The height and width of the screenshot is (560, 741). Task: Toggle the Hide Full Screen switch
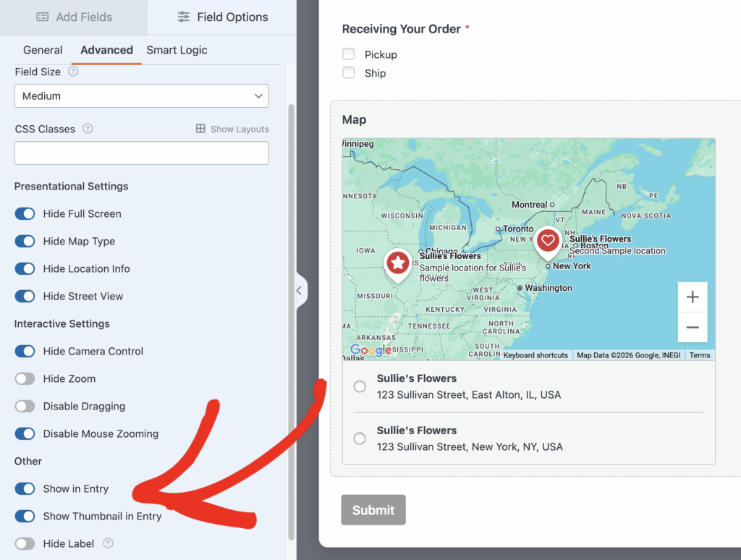[x=25, y=213]
